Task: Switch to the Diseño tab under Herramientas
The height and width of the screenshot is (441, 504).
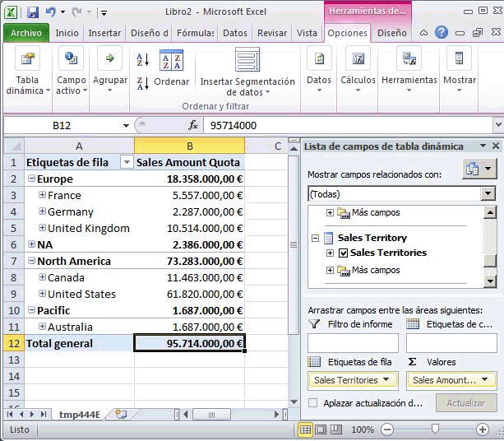Action: (392, 33)
